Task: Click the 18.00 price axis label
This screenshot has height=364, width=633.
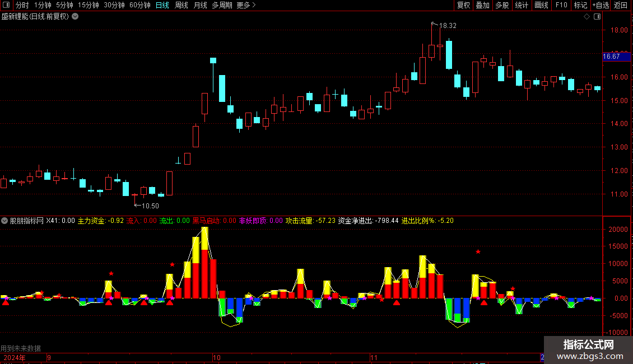Action: click(x=619, y=30)
